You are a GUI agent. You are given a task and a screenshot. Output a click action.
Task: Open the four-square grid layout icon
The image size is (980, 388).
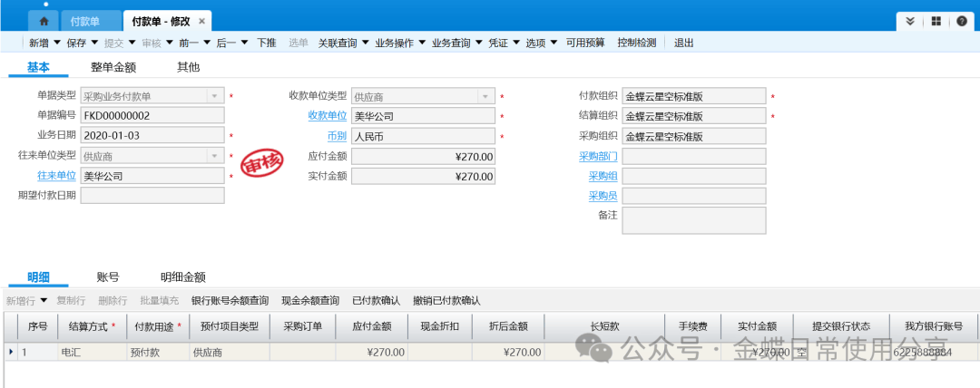click(x=936, y=21)
